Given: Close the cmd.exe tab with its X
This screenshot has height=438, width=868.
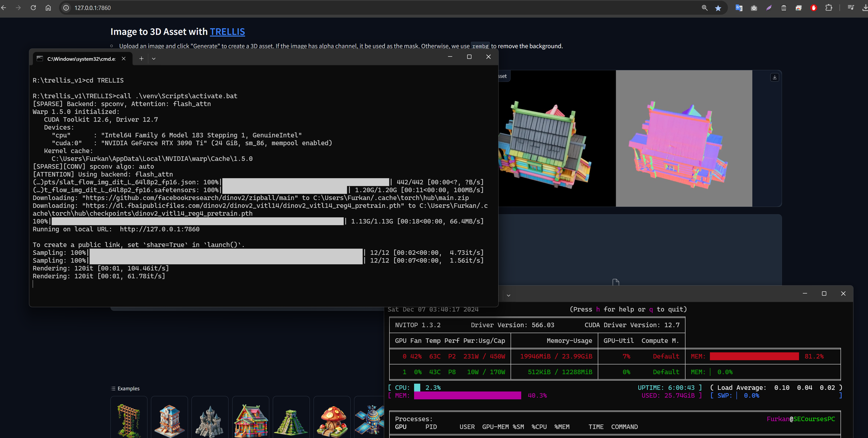Looking at the screenshot, I should [x=124, y=59].
